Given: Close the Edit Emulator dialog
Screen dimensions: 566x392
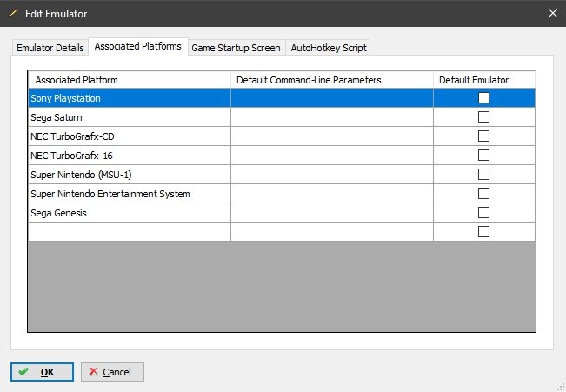Looking at the screenshot, I should 552,13.
